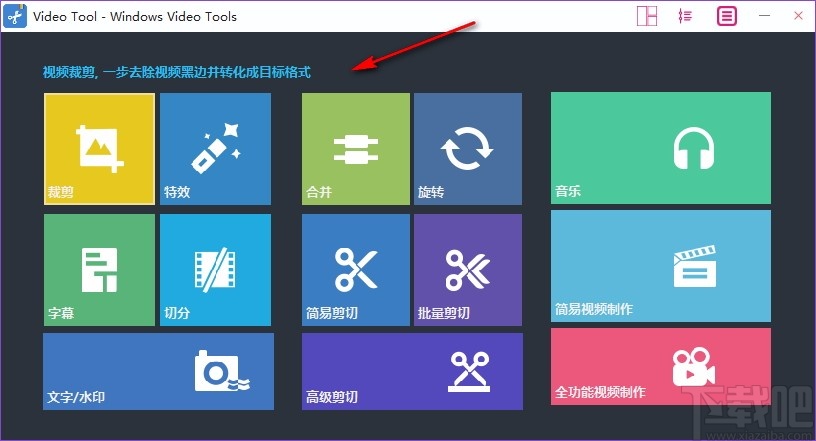The height and width of the screenshot is (441, 816).
Task: Open the 旋转 rotate tile
Action: click(x=468, y=149)
